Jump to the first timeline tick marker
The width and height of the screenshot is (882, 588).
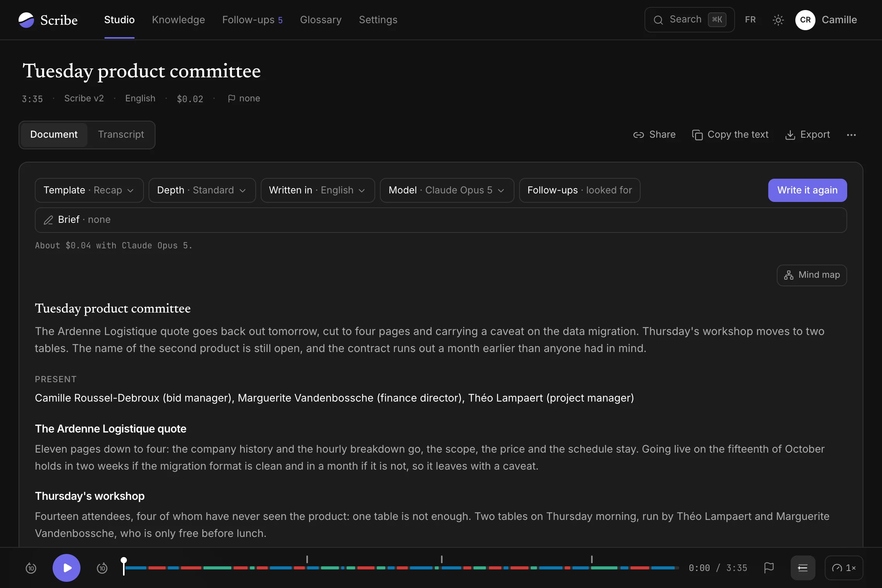[307, 559]
